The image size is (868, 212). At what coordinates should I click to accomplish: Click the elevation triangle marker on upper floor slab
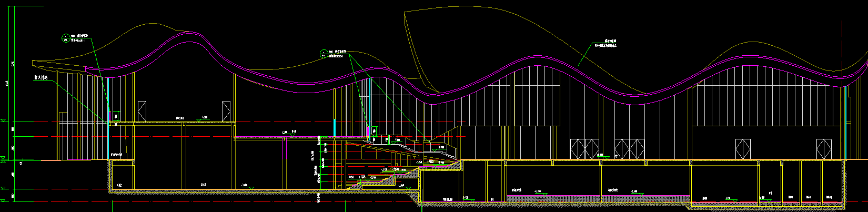coord(200,120)
